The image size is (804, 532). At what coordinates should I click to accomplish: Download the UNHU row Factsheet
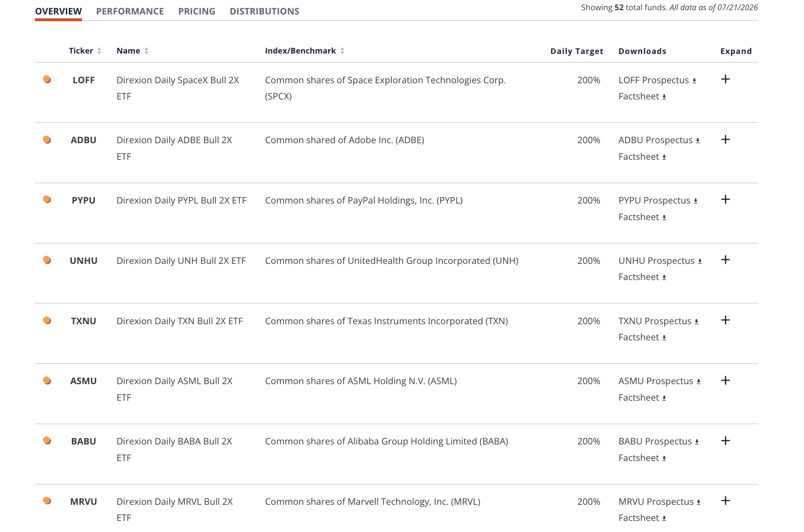pyautogui.click(x=643, y=277)
